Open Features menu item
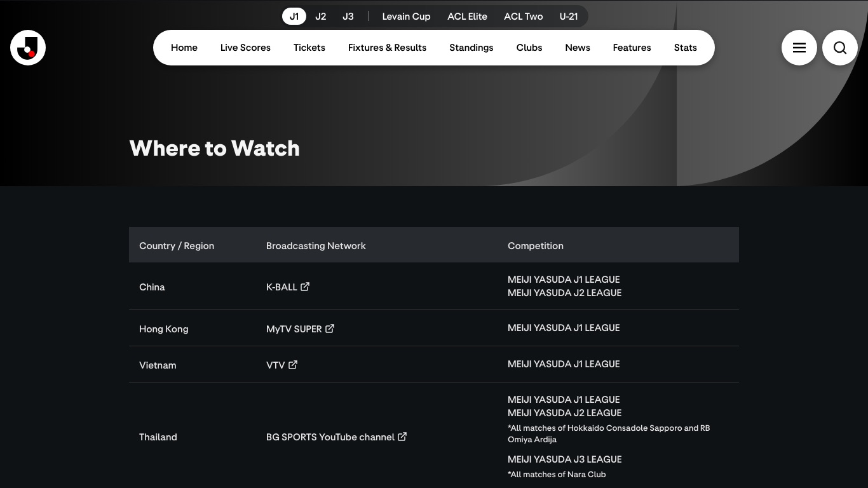Image resolution: width=868 pixels, height=488 pixels. point(632,48)
